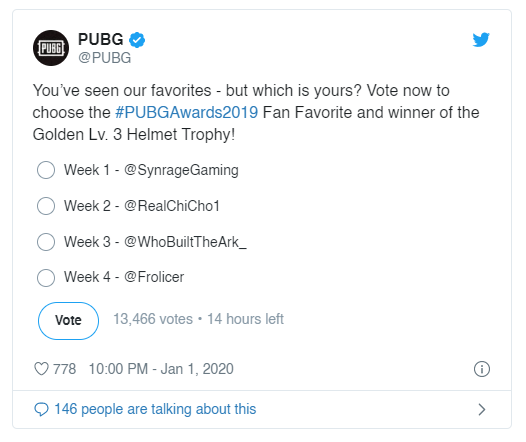This screenshot has height=442, width=526.
Task: Expand conversation with right chevron arrow
Action: pyautogui.click(x=482, y=409)
